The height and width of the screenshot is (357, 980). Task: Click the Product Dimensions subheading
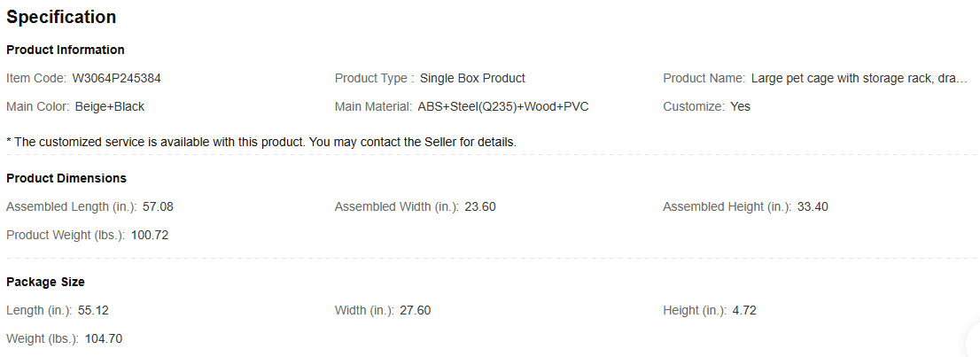pyautogui.click(x=66, y=178)
